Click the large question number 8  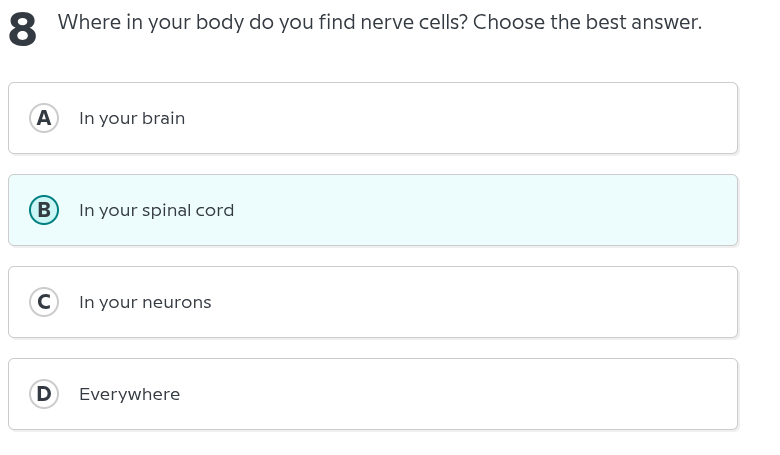click(x=22, y=33)
